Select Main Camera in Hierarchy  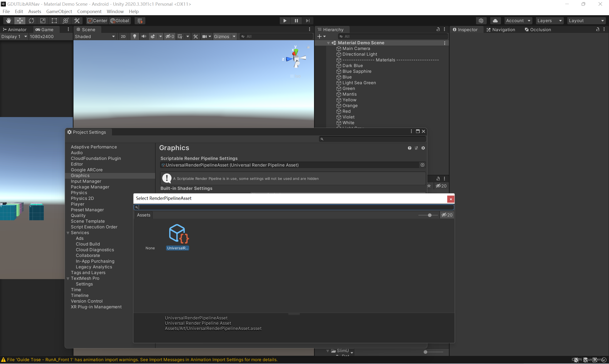tap(356, 49)
